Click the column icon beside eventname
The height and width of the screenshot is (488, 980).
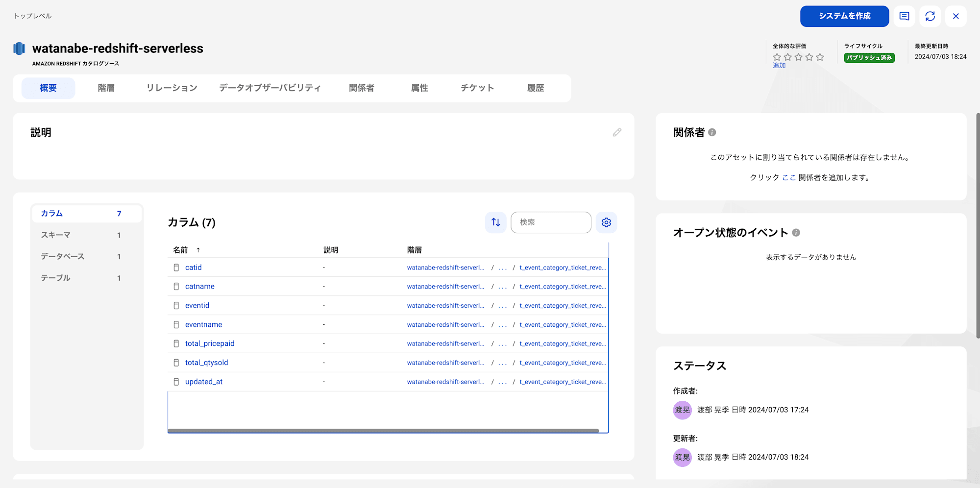(176, 325)
